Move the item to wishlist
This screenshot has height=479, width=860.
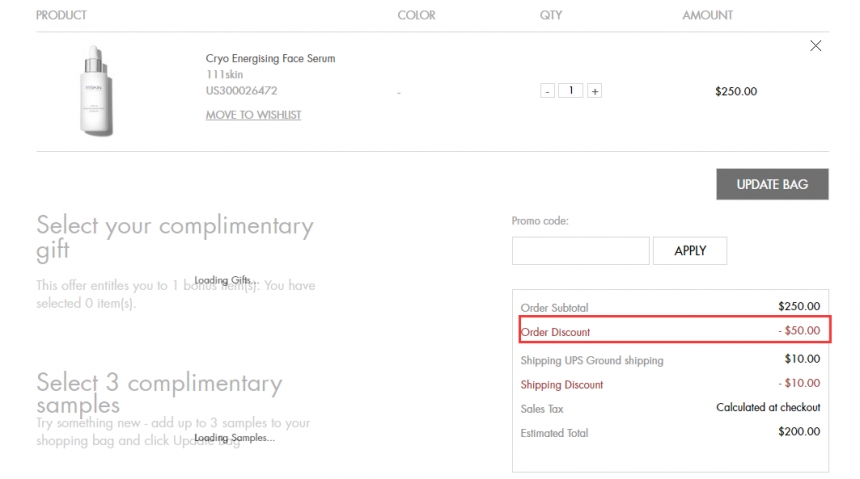(253, 115)
